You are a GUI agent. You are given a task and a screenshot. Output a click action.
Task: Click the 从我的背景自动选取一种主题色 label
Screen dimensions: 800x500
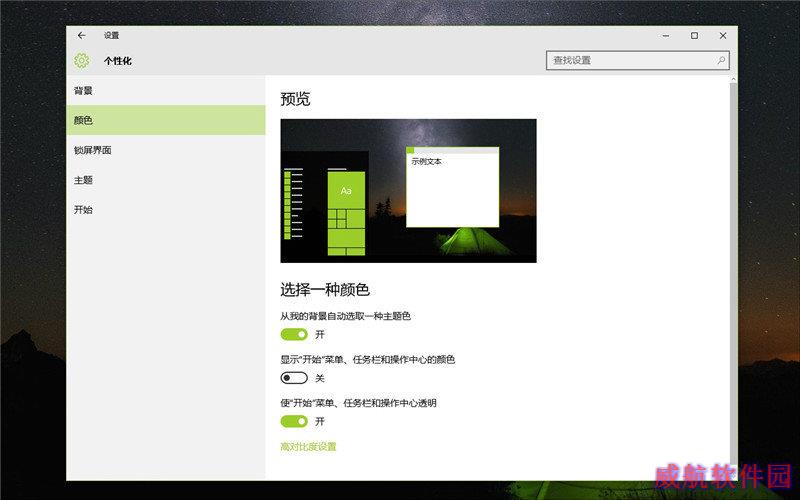(x=345, y=316)
